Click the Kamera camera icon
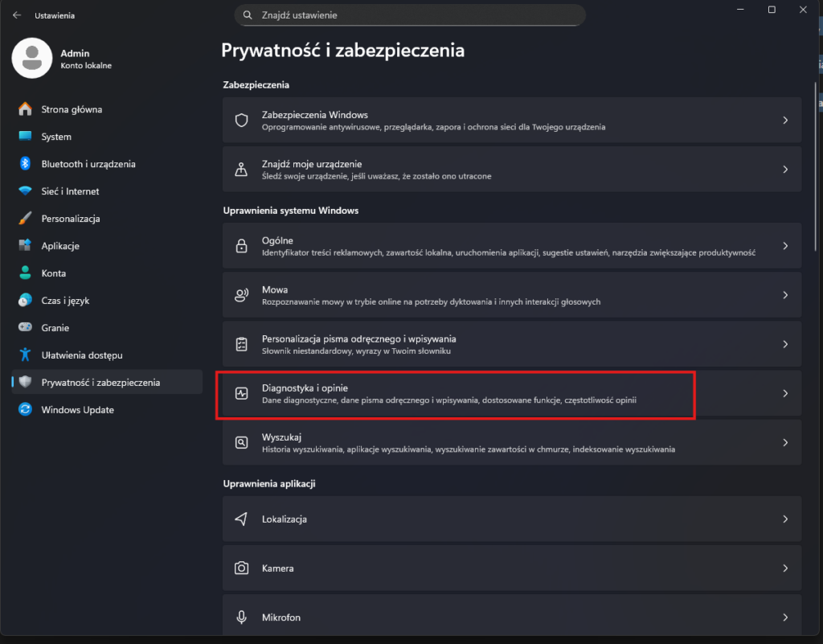The image size is (823, 644). [x=241, y=568]
